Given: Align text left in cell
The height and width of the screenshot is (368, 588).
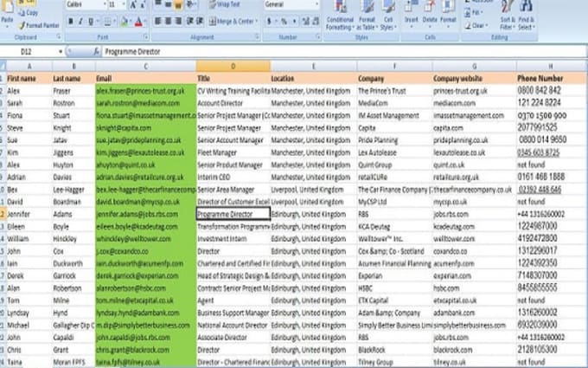Looking at the screenshot, I should [158, 22].
